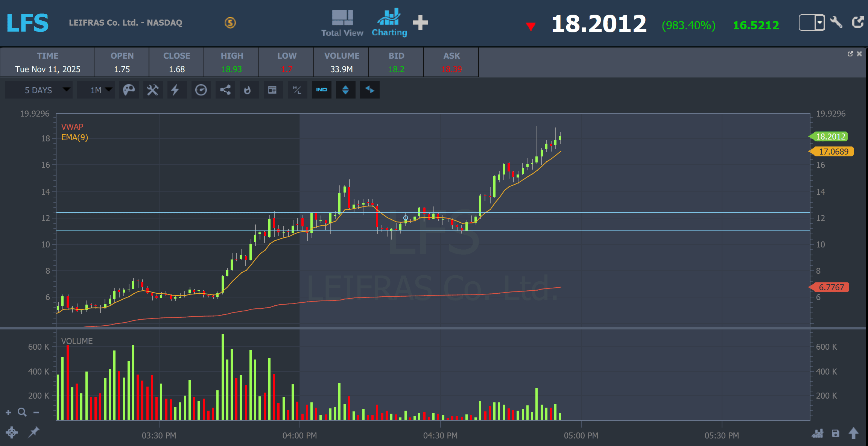The width and height of the screenshot is (868, 446).
Task: Expand the layout selector dropdown arrow
Action: coord(819,23)
